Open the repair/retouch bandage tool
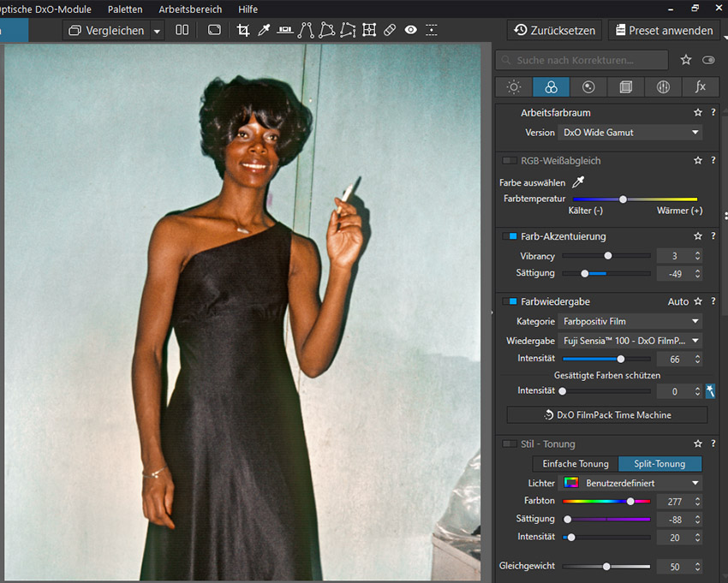Viewport: 728px width, 583px height. pos(390,30)
